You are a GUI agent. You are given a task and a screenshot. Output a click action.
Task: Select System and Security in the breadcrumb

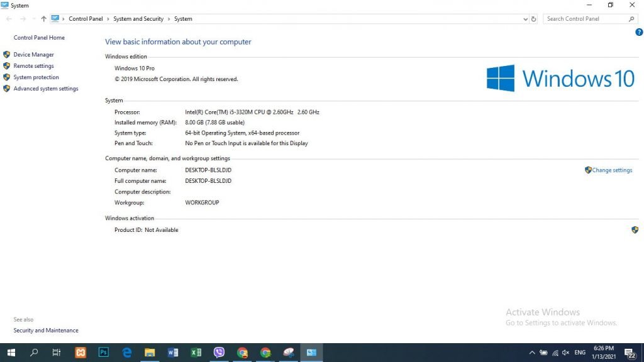[x=138, y=19]
